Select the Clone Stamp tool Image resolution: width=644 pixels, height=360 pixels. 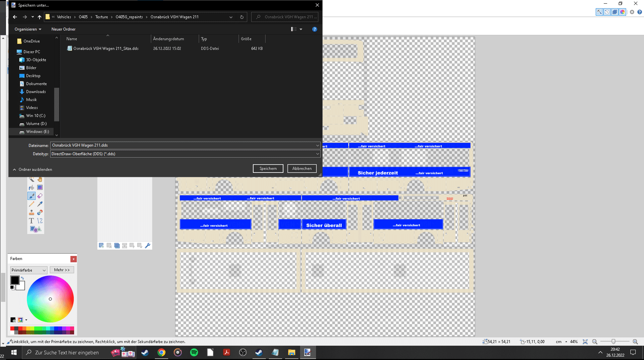click(31, 212)
